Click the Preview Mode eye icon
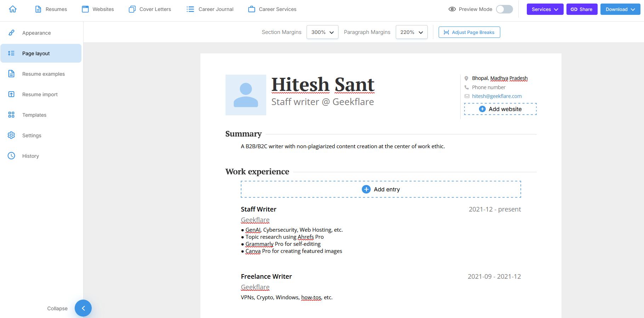 tap(452, 9)
